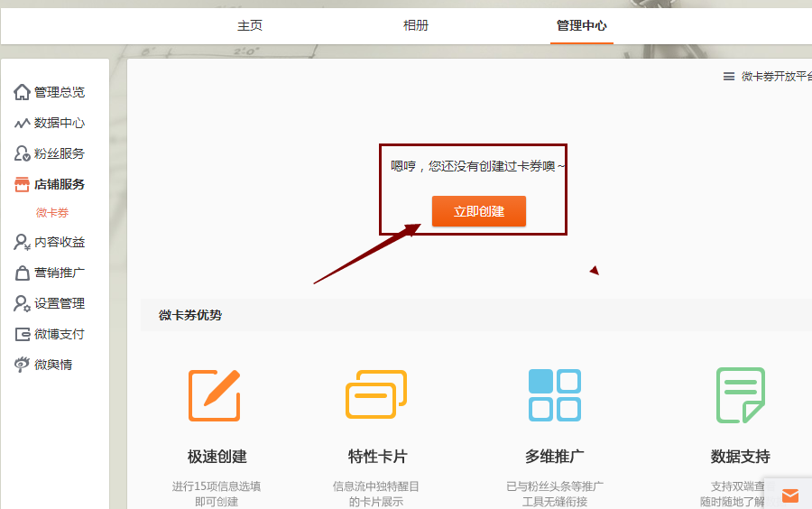The width and height of the screenshot is (812, 509).
Task: Click the 营销推广 bag icon
Action: (23, 273)
